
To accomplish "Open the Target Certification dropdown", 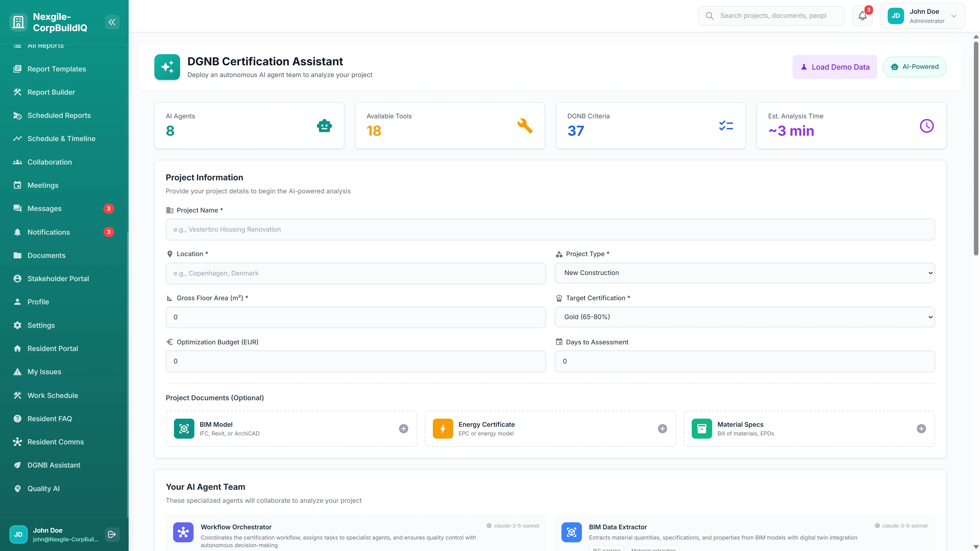I will pos(744,317).
